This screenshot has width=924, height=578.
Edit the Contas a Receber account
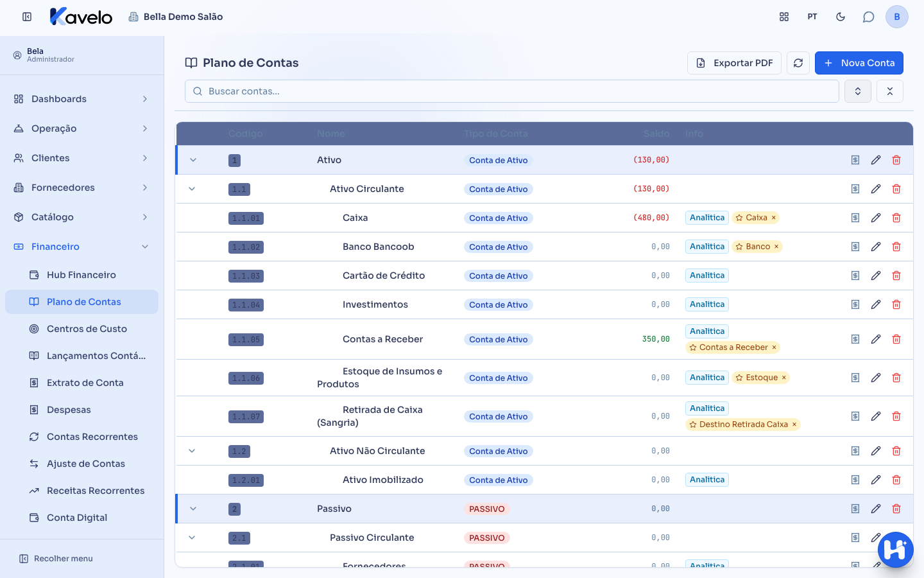[876, 339]
